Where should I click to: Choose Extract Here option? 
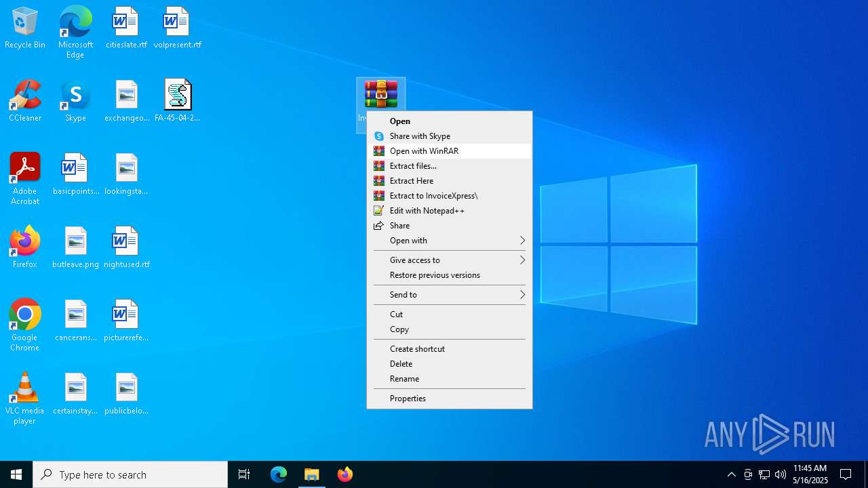(450, 181)
